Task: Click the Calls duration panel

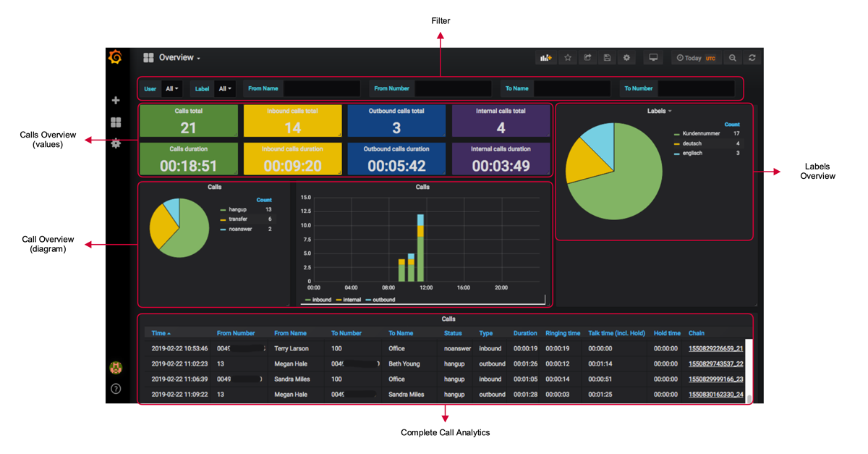Action: pos(188,159)
